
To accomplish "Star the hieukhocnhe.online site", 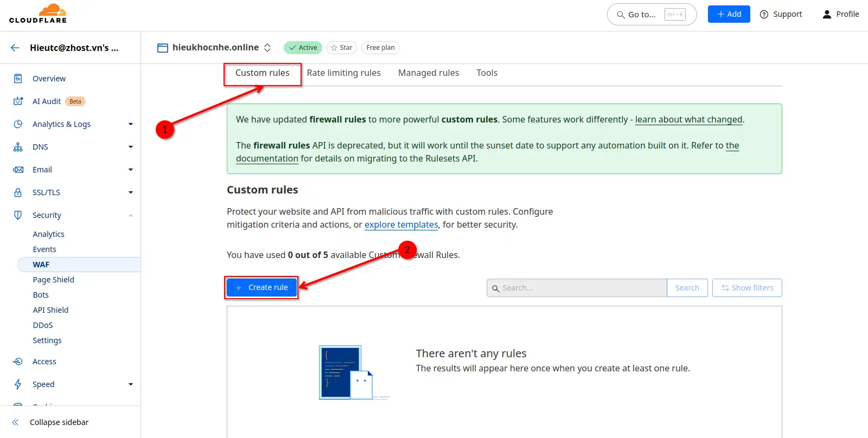I will pyautogui.click(x=341, y=48).
